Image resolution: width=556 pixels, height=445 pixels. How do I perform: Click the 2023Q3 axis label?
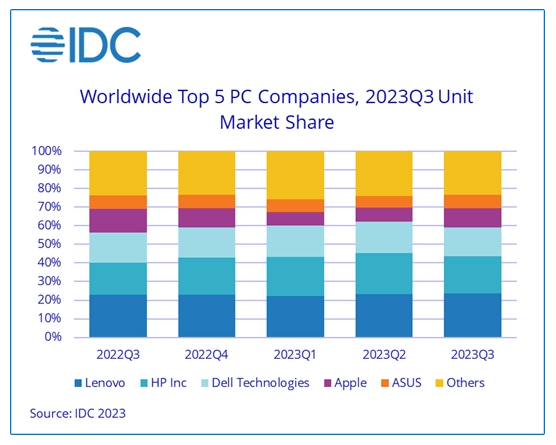point(472,355)
